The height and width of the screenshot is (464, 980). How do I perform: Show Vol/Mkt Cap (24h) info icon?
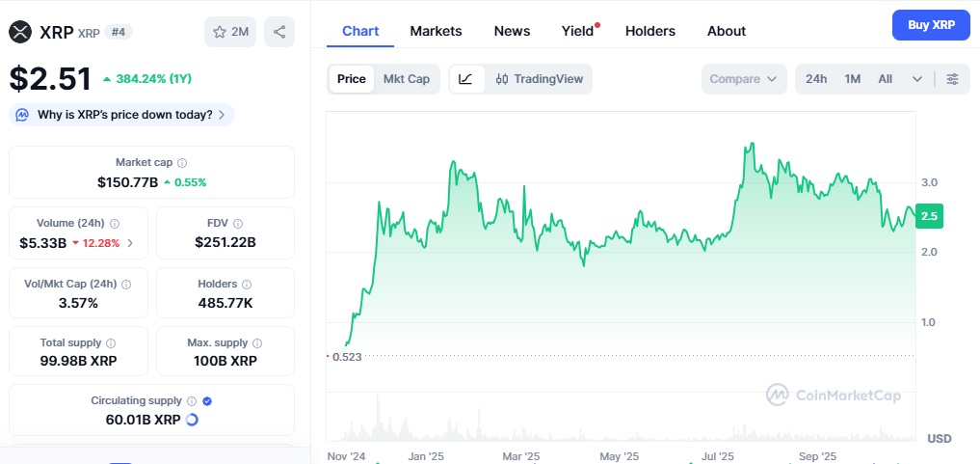click(x=126, y=284)
